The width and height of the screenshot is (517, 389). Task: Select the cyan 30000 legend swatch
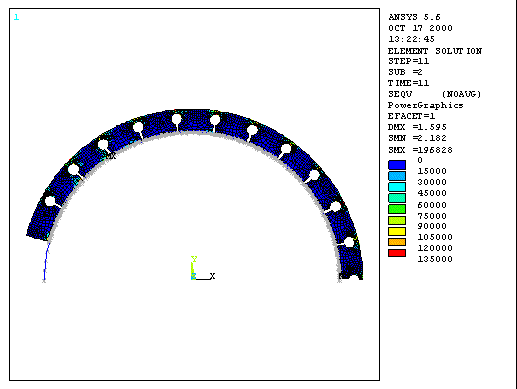click(x=397, y=187)
